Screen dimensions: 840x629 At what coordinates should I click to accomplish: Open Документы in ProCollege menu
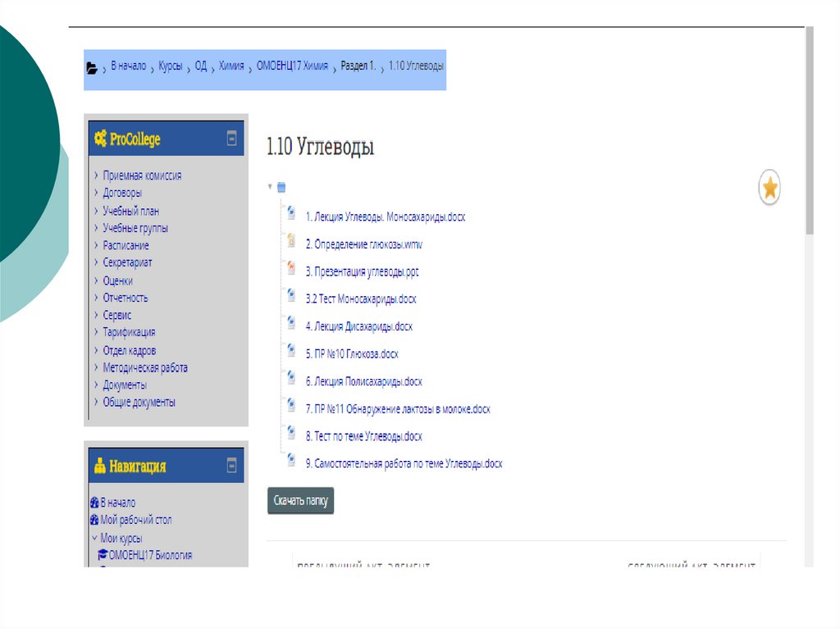pyautogui.click(x=125, y=385)
